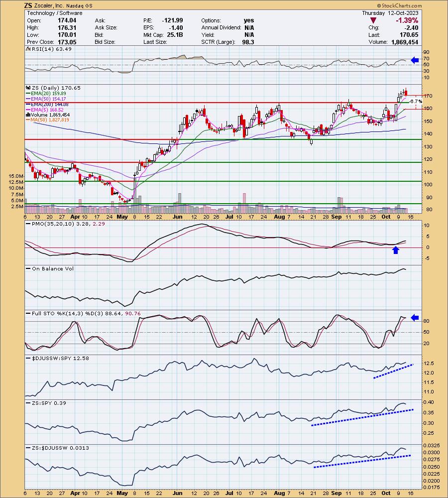Click the P/E value -121.99
The width and height of the screenshot is (448, 498).
tap(172, 20)
